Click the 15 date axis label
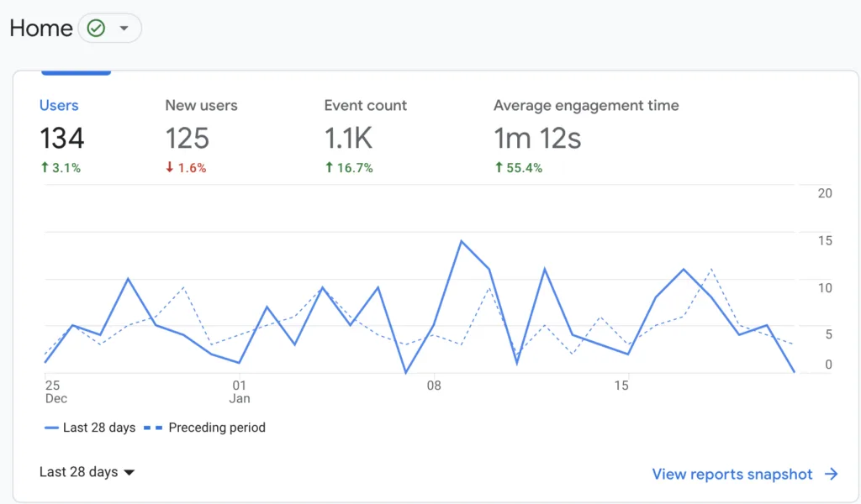861x504 pixels. [x=621, y=386]
